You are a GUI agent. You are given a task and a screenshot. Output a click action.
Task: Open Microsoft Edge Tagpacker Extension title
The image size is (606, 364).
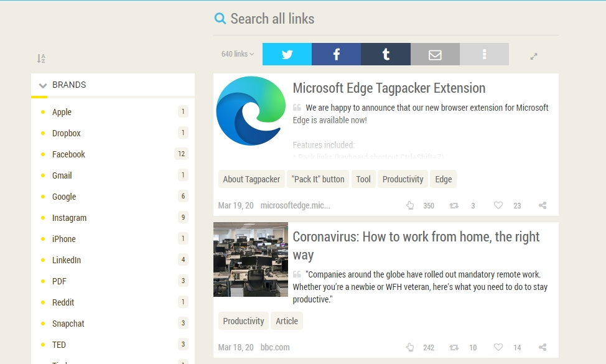(x=389, y=88)
